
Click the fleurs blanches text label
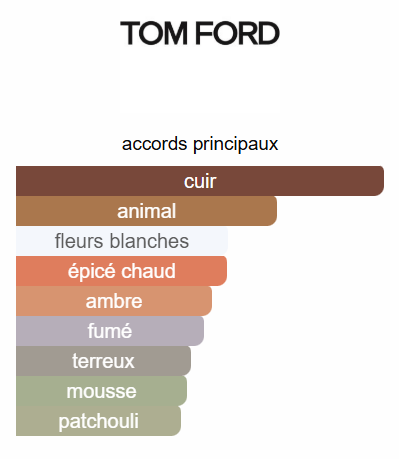pyautogui.click(x=122, y=241)
